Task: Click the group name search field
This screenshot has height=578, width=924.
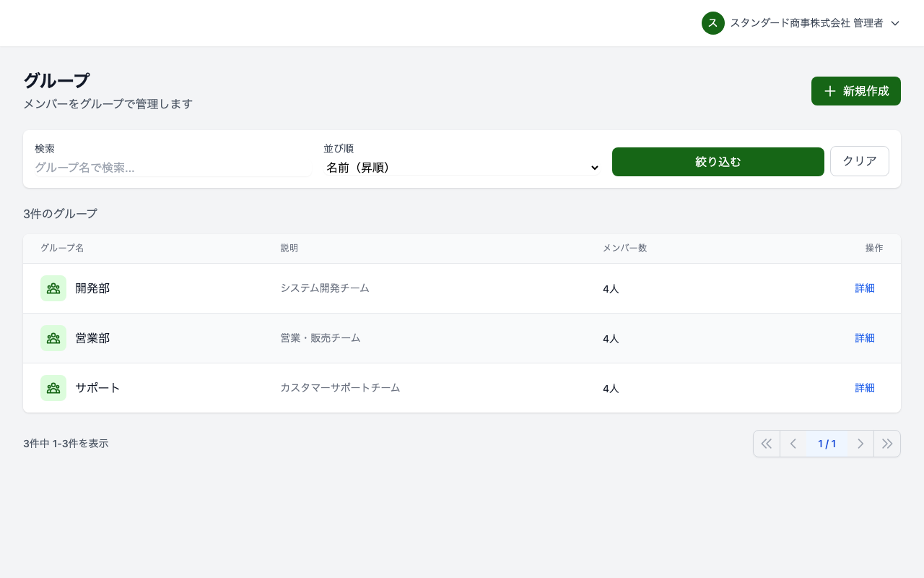Action: click(x=170, y=167)
